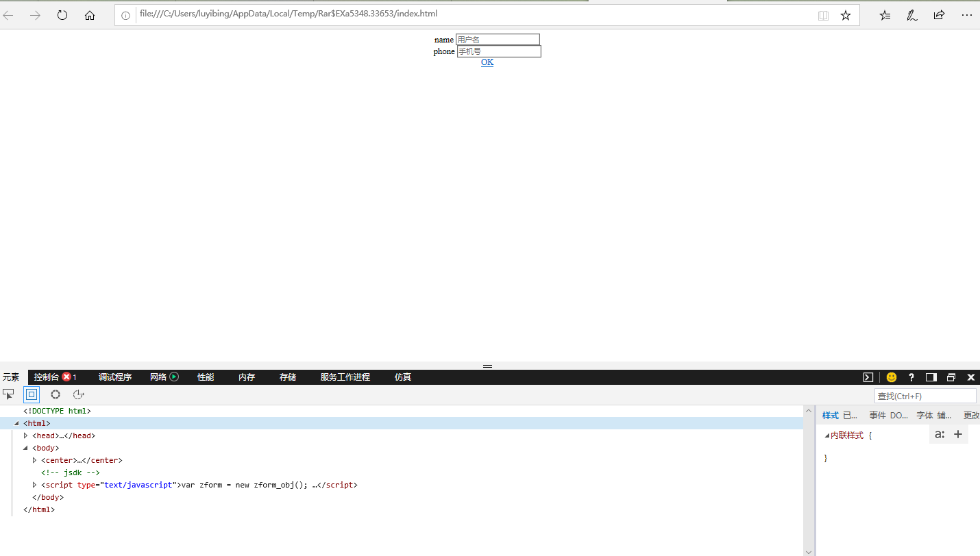Image resolution: width=980 pixels, height=556 pixels.
Task: Open the 网络 tab
Action: click(158, 377)
